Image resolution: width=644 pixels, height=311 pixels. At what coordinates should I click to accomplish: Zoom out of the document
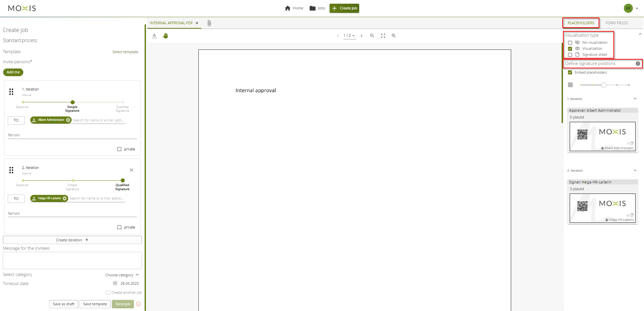pyautogui.click(x=372, y=36)
